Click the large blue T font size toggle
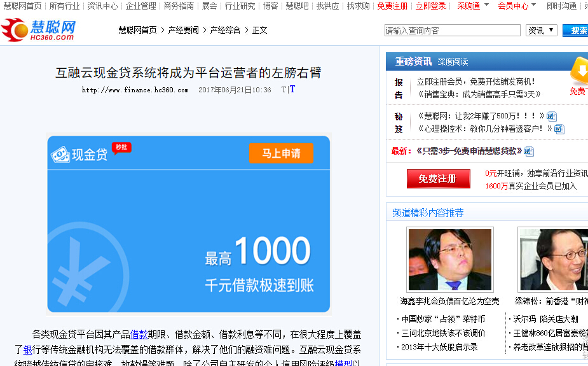The image size is (588, 366). 292,89
